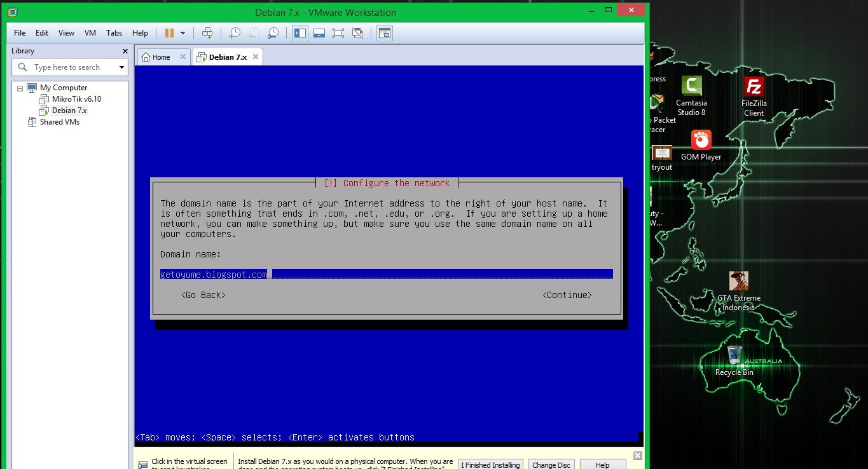The width and height of the screenshot is (868, 469).
Task: Switch to Unity mode icon
Action: (357, 33)
